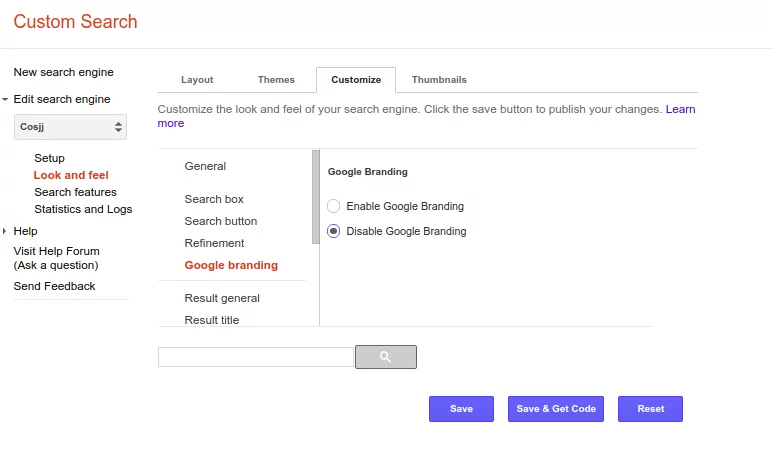Click the magnifying glass search button
The image size is (773, 476).
(x=385, y=357)
